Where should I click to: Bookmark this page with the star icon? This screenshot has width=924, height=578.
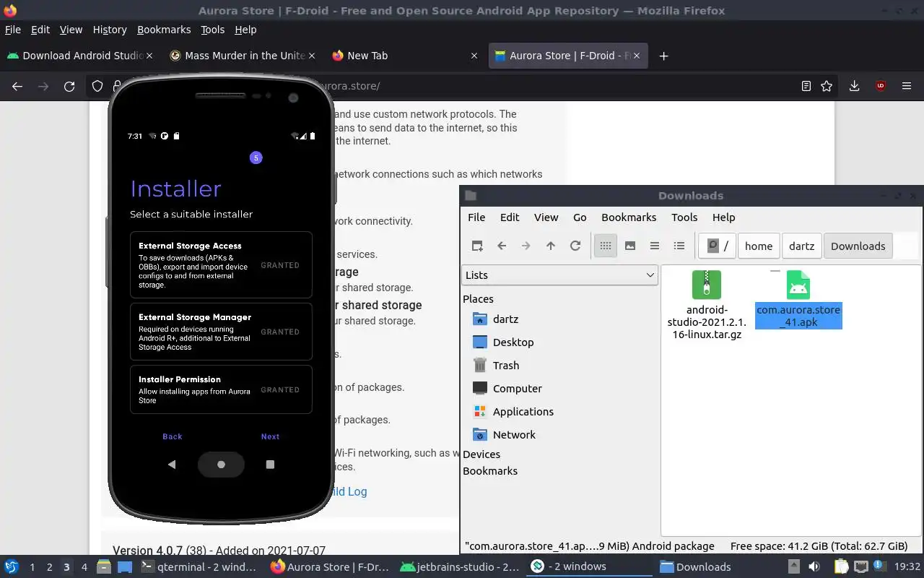click(x=827, y=86)
